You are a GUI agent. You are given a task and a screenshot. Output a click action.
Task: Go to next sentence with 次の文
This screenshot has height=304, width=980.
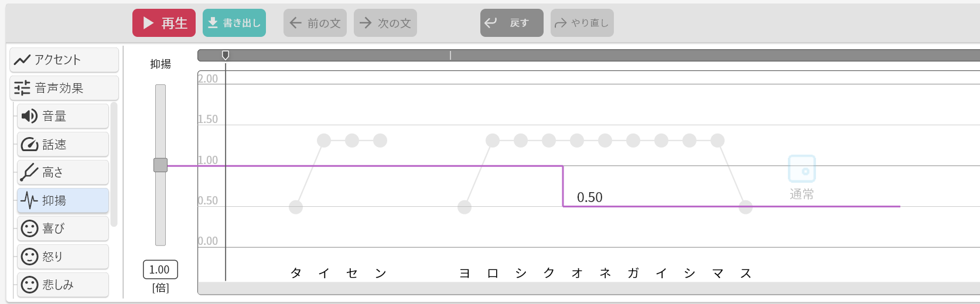[385, 23]
